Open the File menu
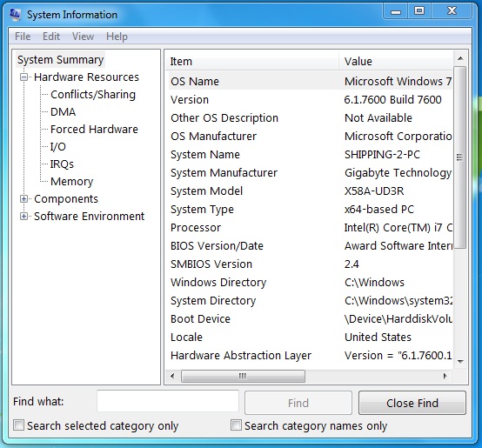The image size is (482, 448). [x=23, y=37]
